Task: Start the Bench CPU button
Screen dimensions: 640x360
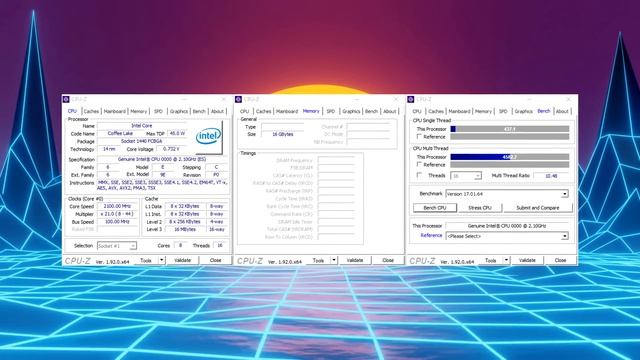Action: [x=435, y=208]
